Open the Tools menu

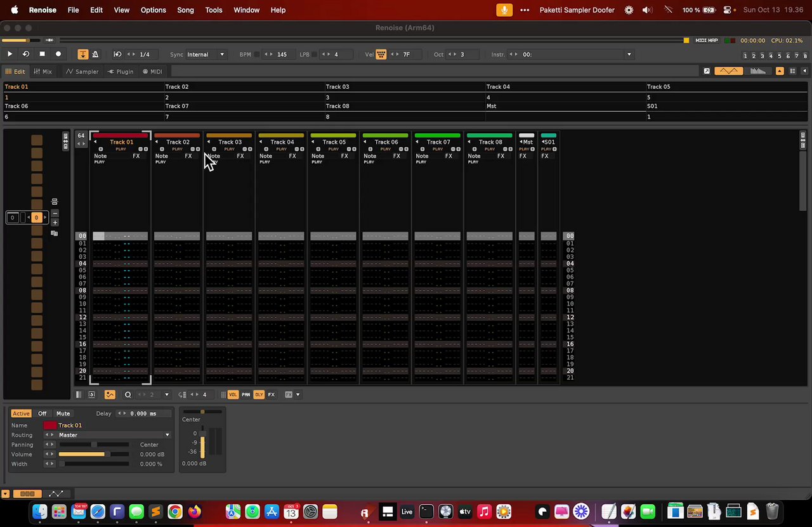[214, 10]
